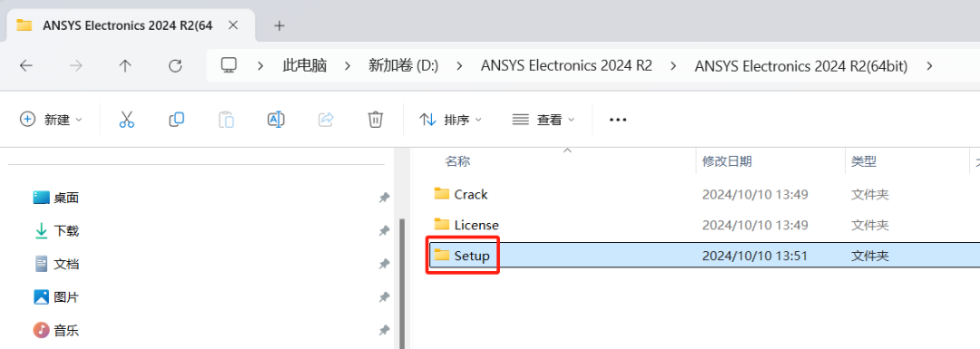Viewport: 980px width, 349px height.
Task: Unpin 音乐 using its pin icon
Action: point(384,330)
